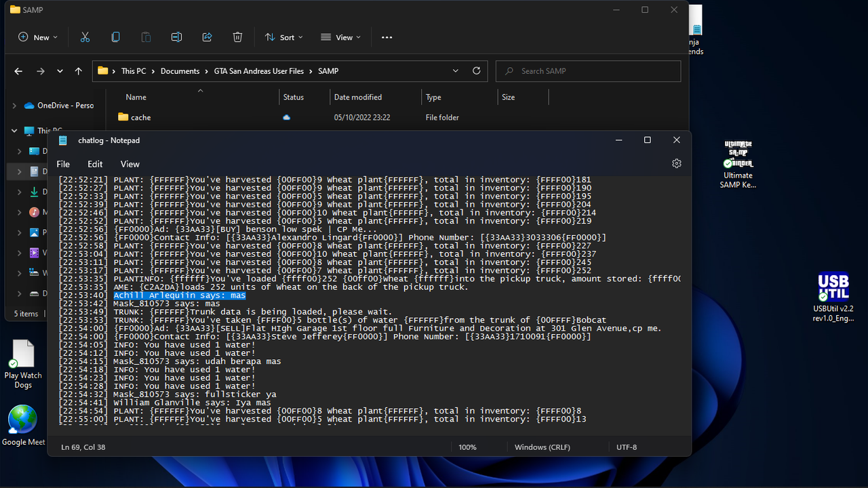Collapse the This PC tree node
This screenshot has width=868, height=488.
click(x=14, y=131)
